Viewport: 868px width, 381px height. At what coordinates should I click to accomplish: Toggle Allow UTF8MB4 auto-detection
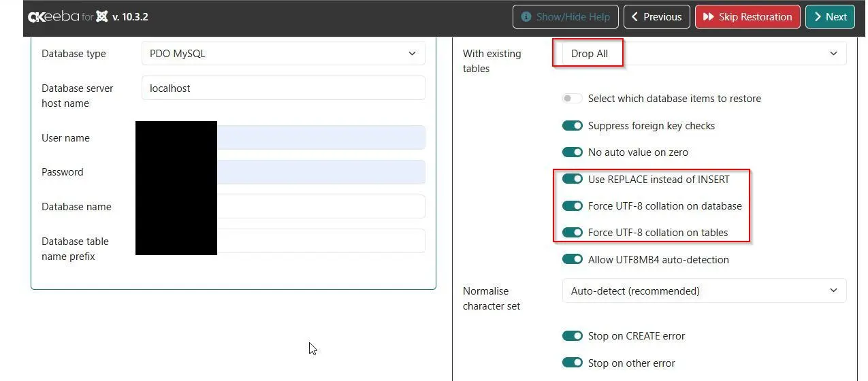tap(573, 259)
